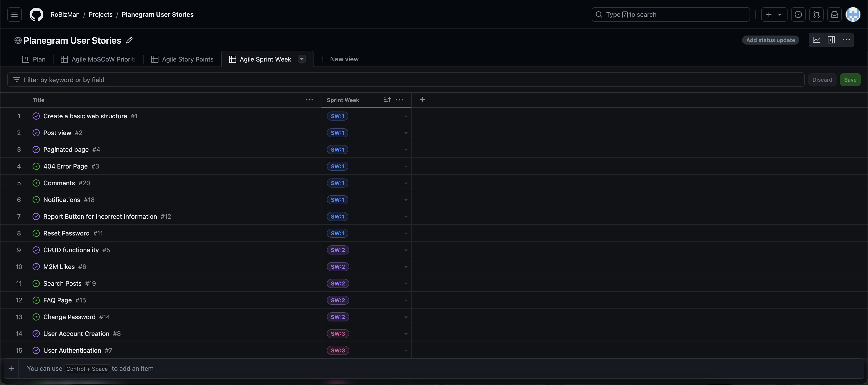Open Agile Sprint Week view options dropdown
868x385 pixels.
coord(302,59)
